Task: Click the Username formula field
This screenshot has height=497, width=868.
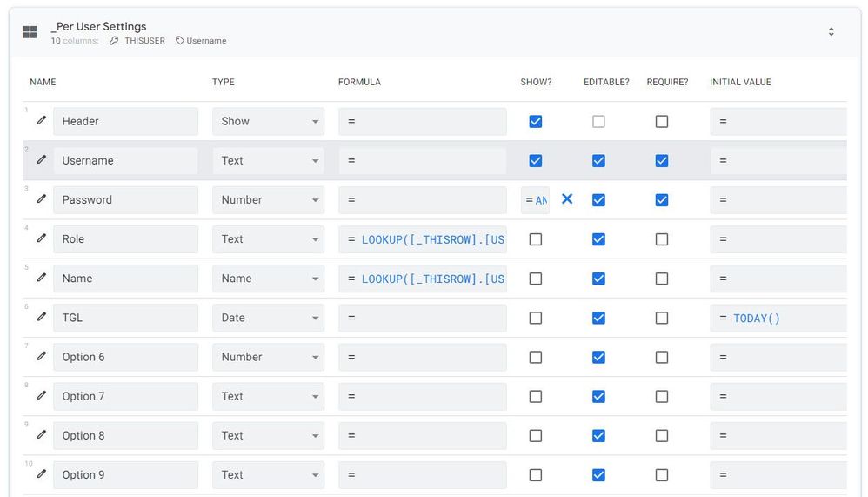Action: [423, 161]
